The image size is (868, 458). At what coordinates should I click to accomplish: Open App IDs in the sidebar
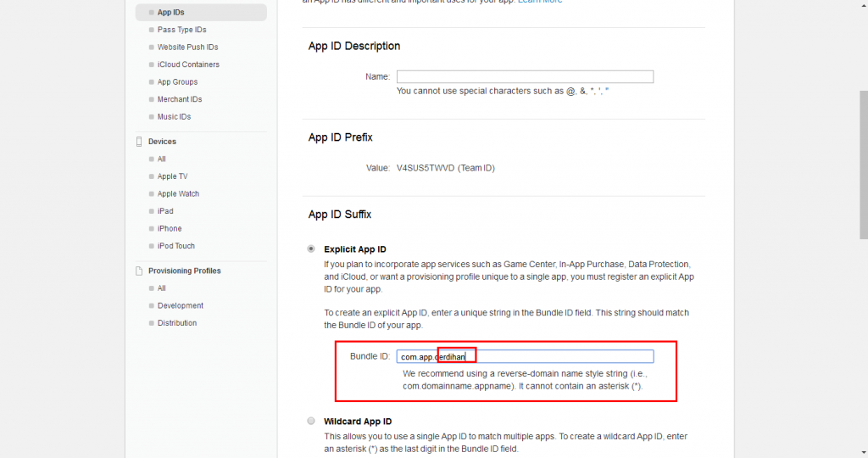click(x=170, y=13)
